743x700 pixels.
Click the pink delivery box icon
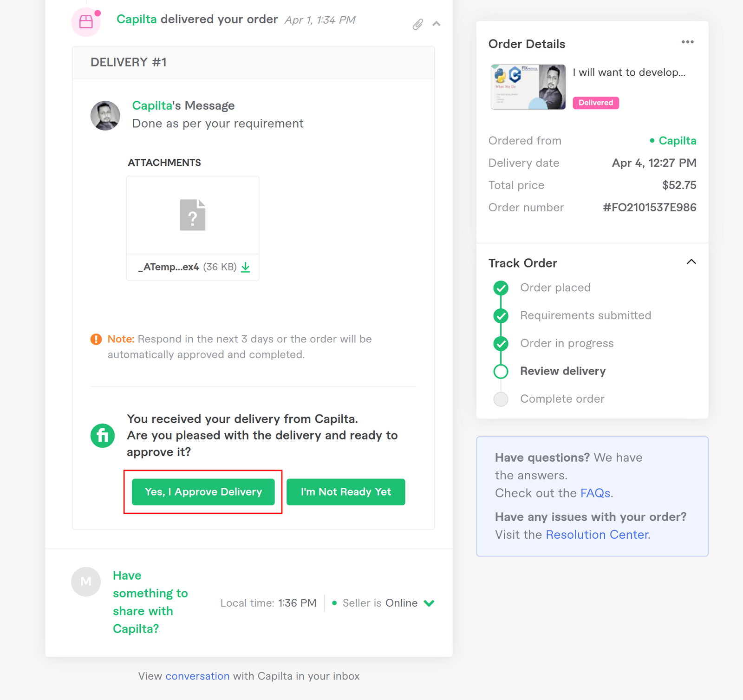pos(86,21)
